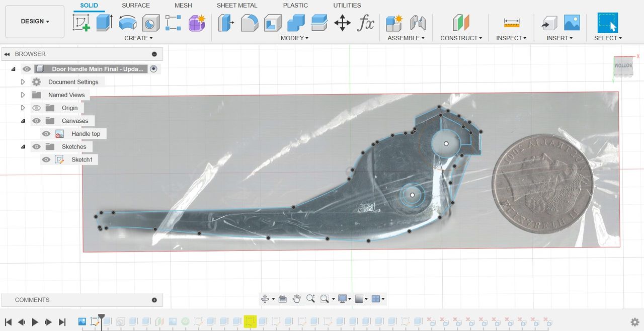Hide the Sketches folder
This screenshot has height=331, width=644.
tap(36, 147)
